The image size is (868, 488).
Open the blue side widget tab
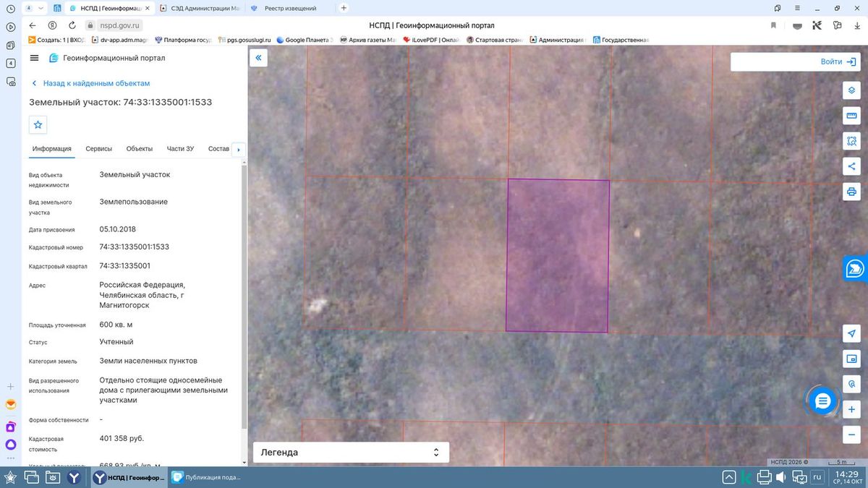pos(856,268)
